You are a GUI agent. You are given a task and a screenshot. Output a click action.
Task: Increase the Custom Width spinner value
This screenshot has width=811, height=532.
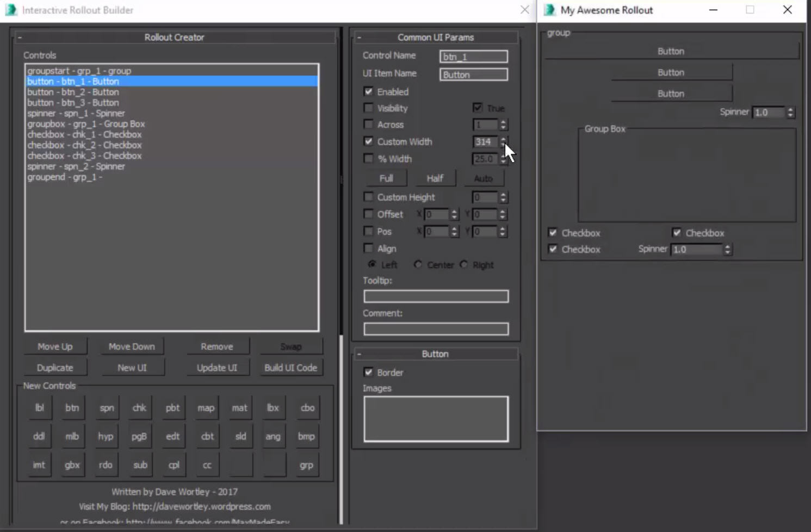pyautogui.click(x=503, y=139)
